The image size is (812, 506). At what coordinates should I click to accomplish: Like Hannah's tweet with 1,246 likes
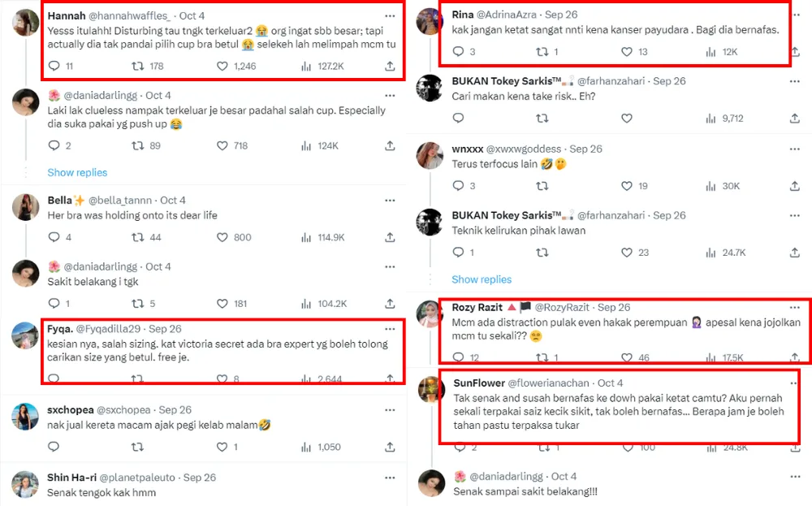point(222,66)
